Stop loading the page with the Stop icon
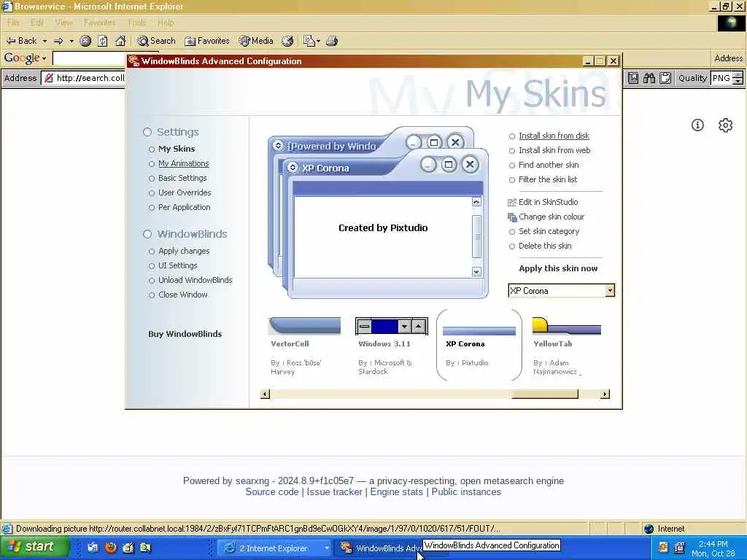The height and width of the screenshot is (560, 747). point(85,41)
